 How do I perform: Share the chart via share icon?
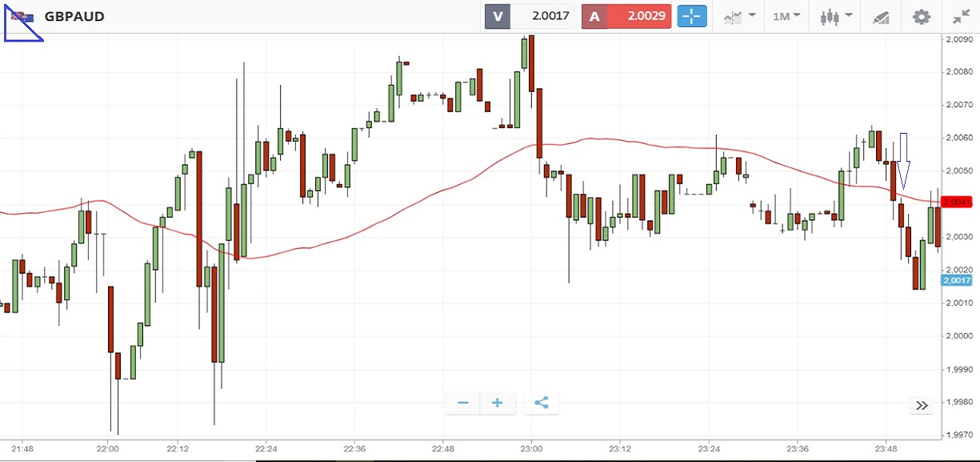[542, 403]
